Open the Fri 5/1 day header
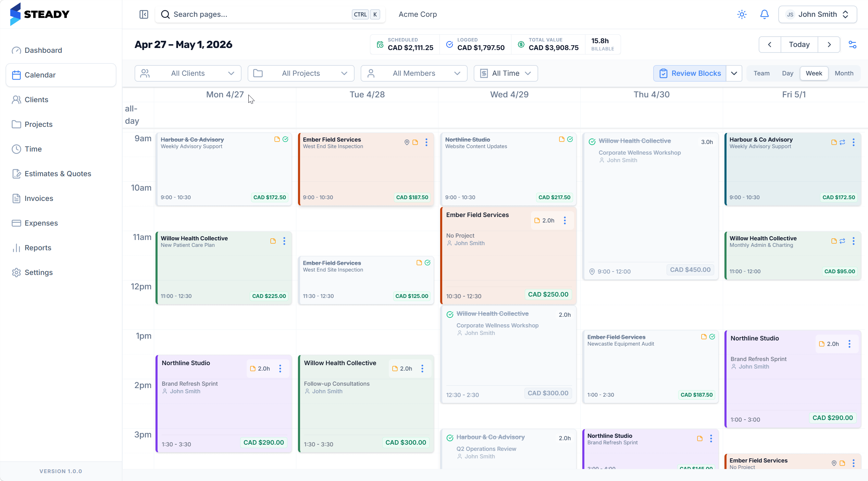 [794, 95]
